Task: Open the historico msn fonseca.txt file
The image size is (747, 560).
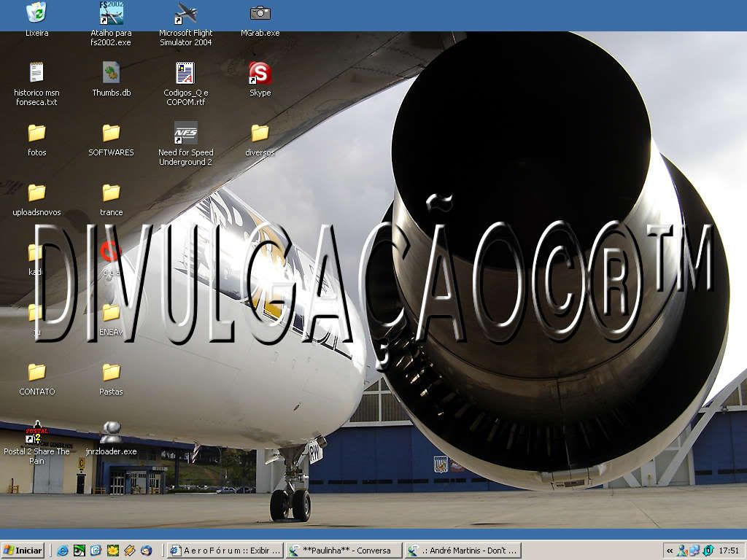Action: point(36,72)
